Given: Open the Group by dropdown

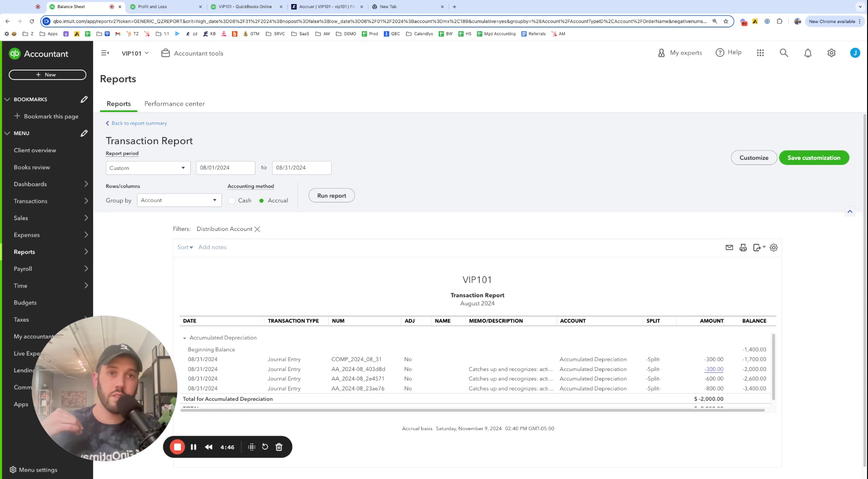Looking at the screenshot, I should pyautogui.click(x=179, y=200).
